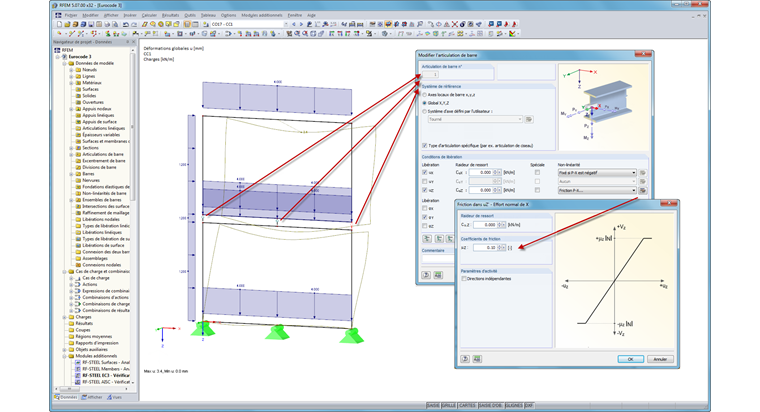Select Axes locaux de barre x,y,z radio

click(425, 95)
